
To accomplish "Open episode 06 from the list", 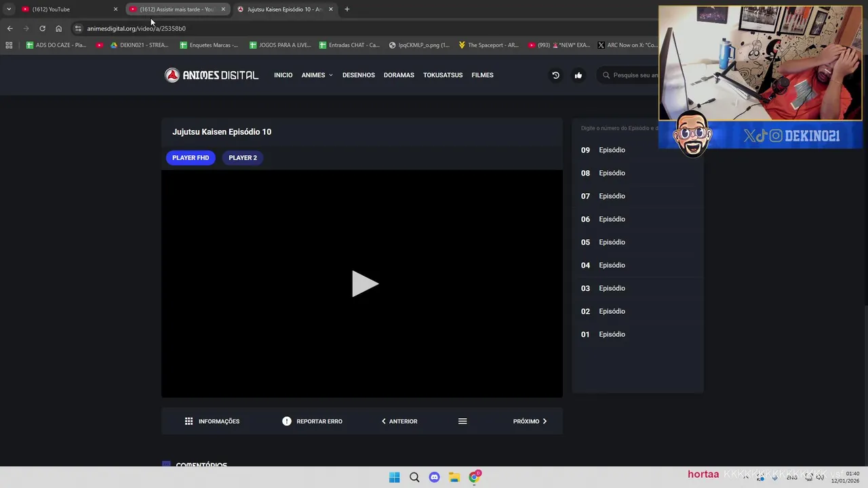I will point(637,219).
